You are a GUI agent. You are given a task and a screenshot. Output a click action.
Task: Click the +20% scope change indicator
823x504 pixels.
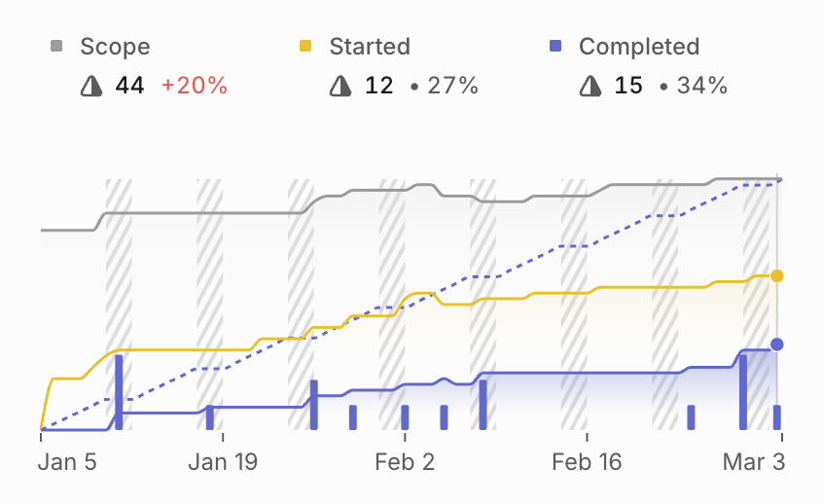tap(195, 86)
